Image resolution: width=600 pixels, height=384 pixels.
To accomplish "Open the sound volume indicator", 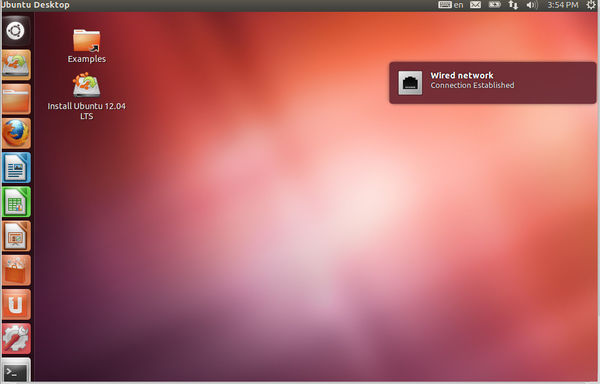I will click(532, 5).
